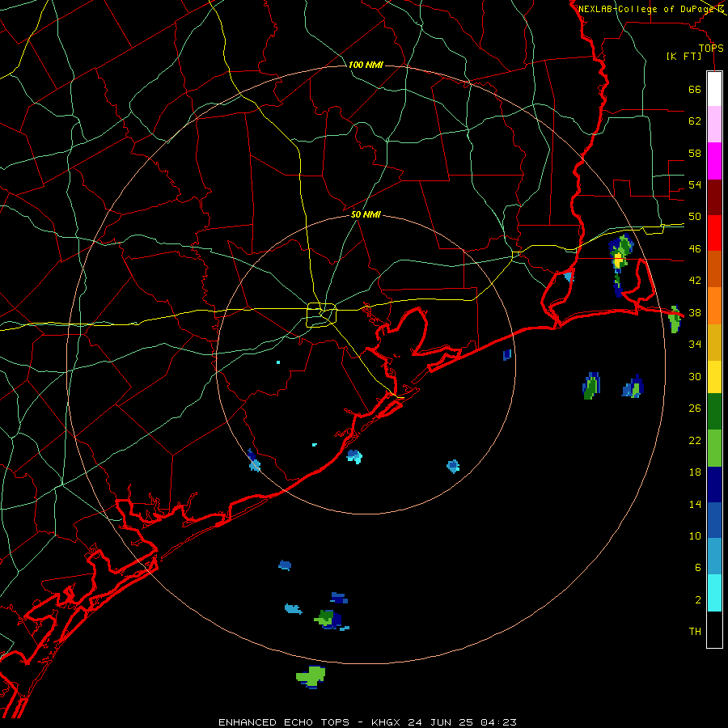Image resolution: width=728 pixels, height=728 pixels.
Task: Click the medium blue legend swatch
Action: click(x=714, y=520)
